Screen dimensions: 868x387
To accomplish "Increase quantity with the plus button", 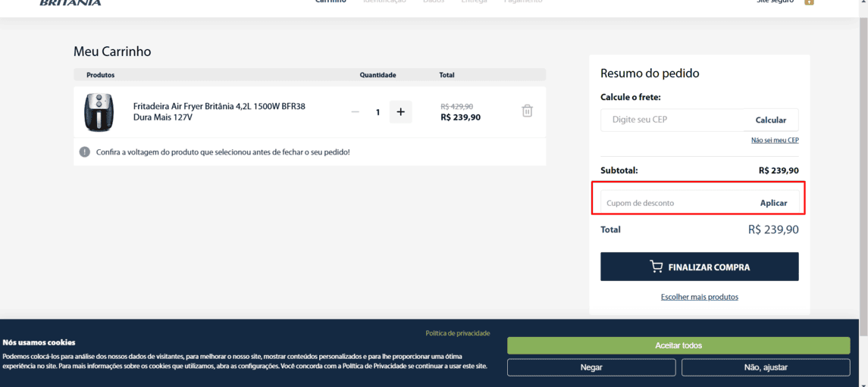I will [401, 111].
